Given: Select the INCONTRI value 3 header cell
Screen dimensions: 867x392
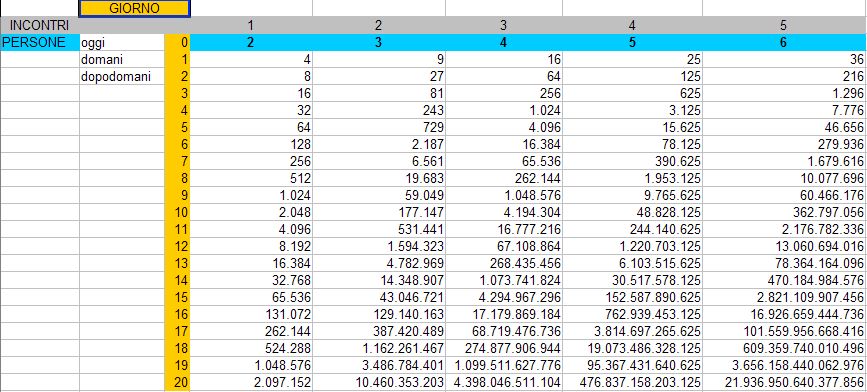Looking at the screenshot, I should pos(504,25).
